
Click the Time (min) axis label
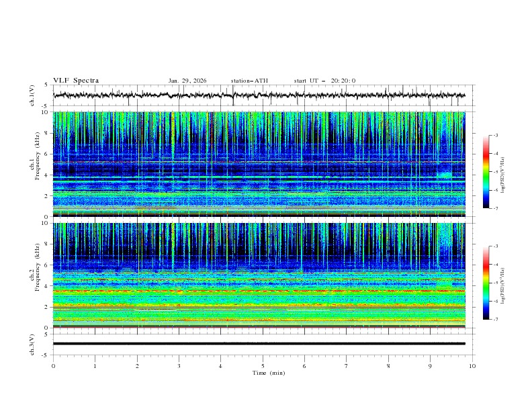(267, 373)
